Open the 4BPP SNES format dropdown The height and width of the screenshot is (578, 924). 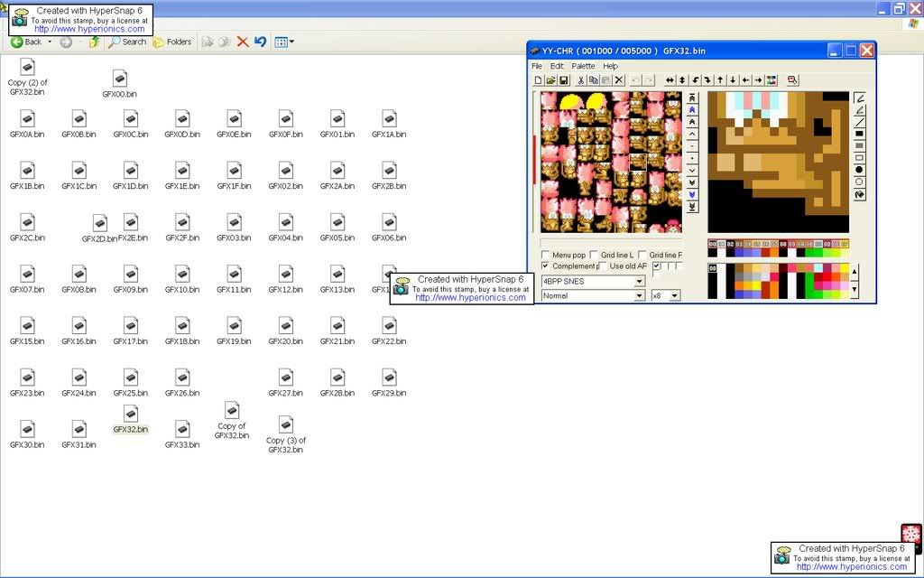[640, 282]
